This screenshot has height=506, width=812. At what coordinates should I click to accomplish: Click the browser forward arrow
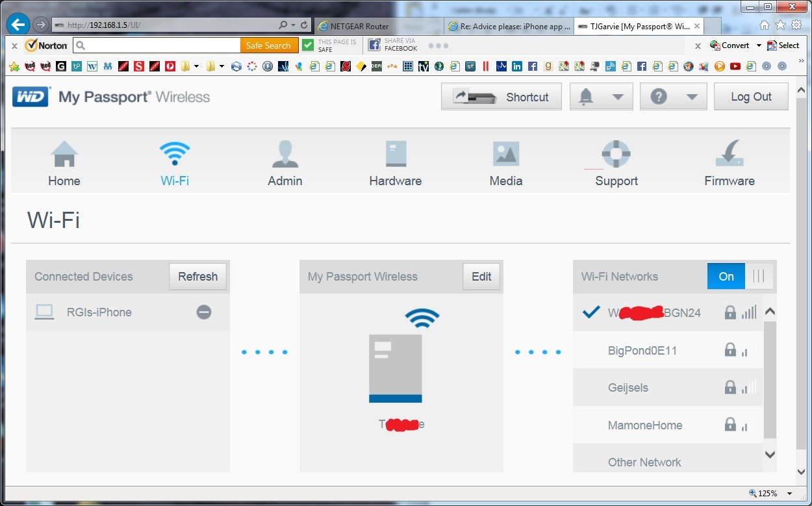coord(41,25)
